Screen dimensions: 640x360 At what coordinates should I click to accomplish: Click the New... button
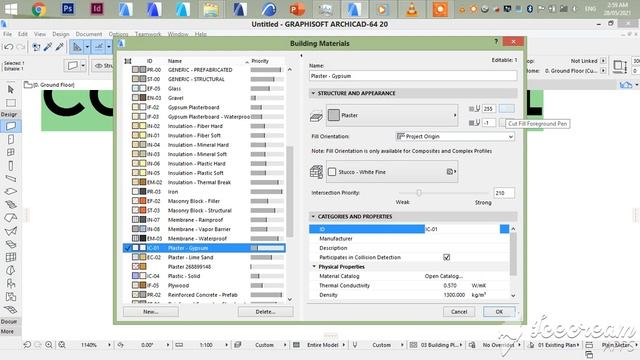pyautogui.click(x=151, y=311)
